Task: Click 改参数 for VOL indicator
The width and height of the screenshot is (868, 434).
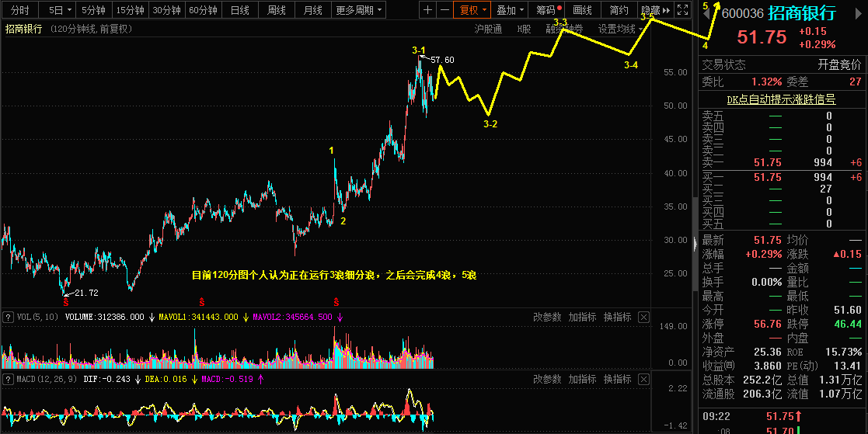Action: point(547,318)
